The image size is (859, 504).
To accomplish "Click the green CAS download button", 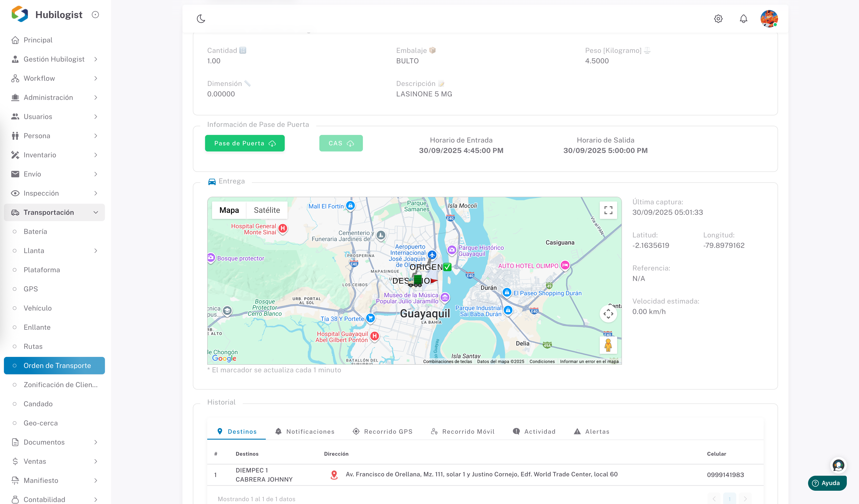I will (341, 143).
